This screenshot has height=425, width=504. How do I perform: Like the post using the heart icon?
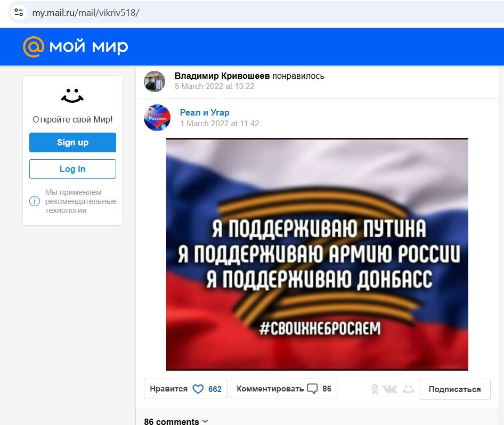click(198, 389)
